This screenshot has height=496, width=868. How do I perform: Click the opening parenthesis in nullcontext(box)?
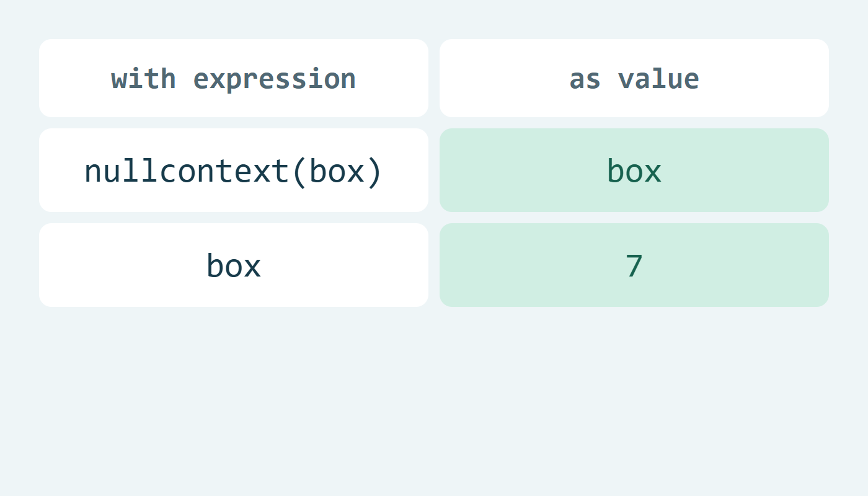tap(300, 171)
